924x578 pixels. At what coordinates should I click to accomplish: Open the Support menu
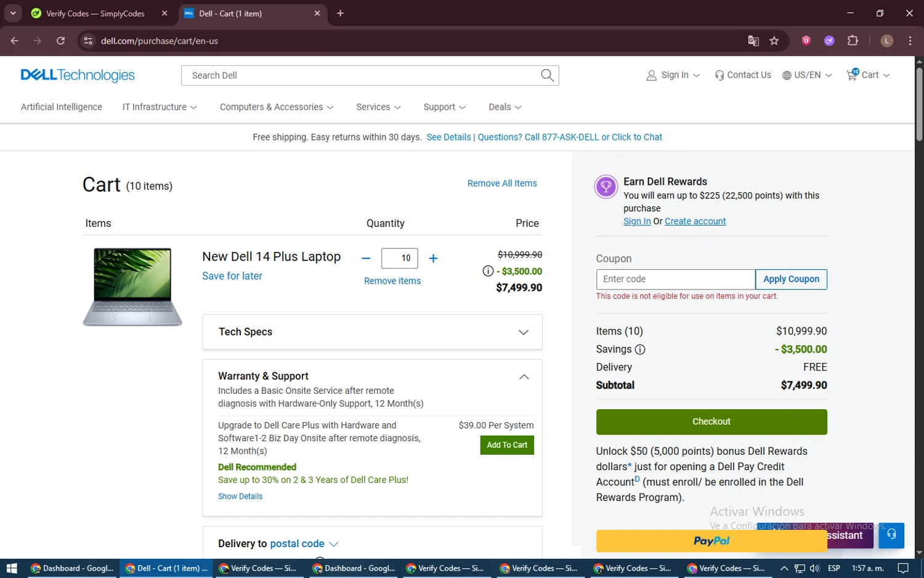[444, 107]
